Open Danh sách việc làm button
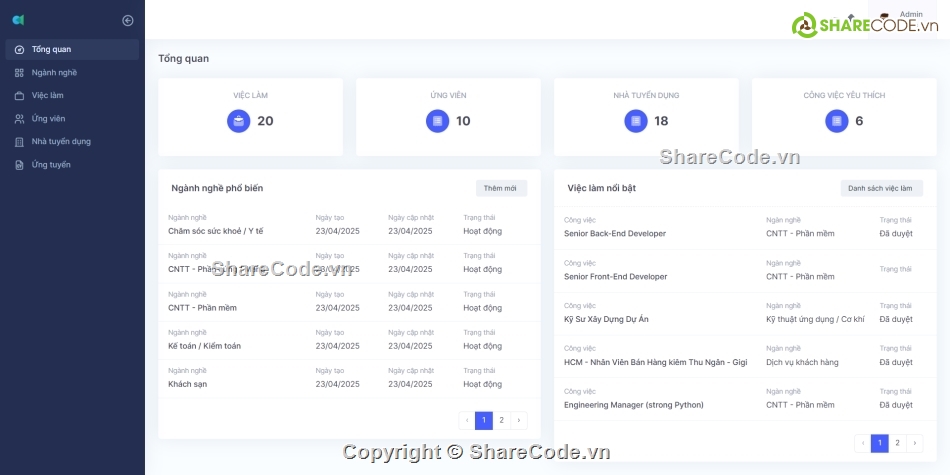Screen dimensions: 950x475 (882, 188)
